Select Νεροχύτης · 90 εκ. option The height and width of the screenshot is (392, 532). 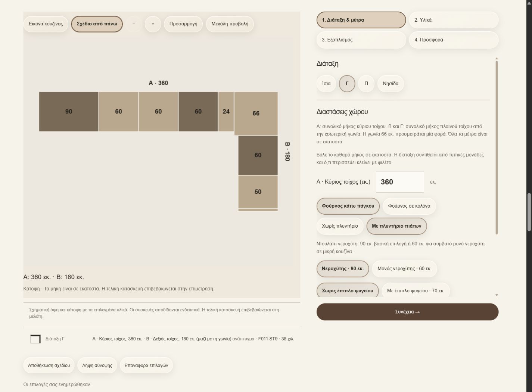pyautogui.click(x=343, y=269)
